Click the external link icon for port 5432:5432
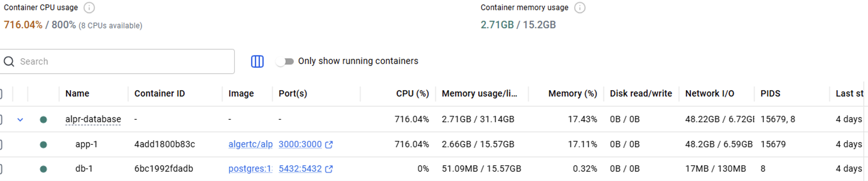868x181 pixels. (x=329, y=169)
